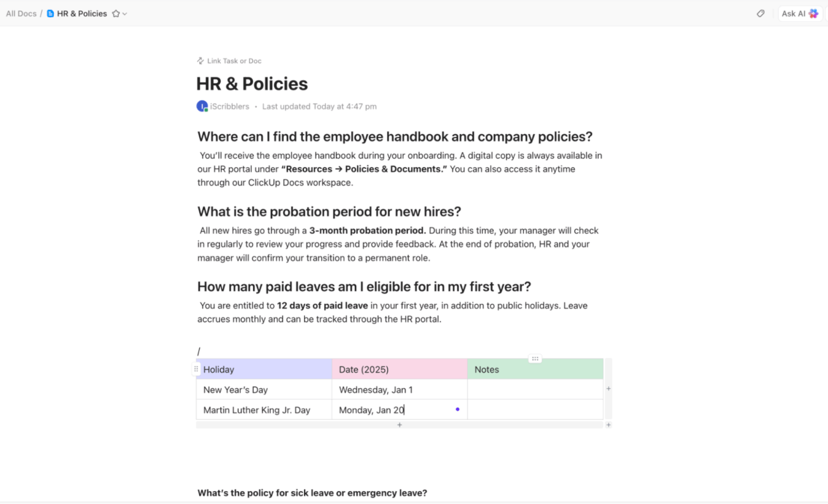Screen dimensions: 828x504
Task: Click Link Task or Doc
Action: coord(229,61)
